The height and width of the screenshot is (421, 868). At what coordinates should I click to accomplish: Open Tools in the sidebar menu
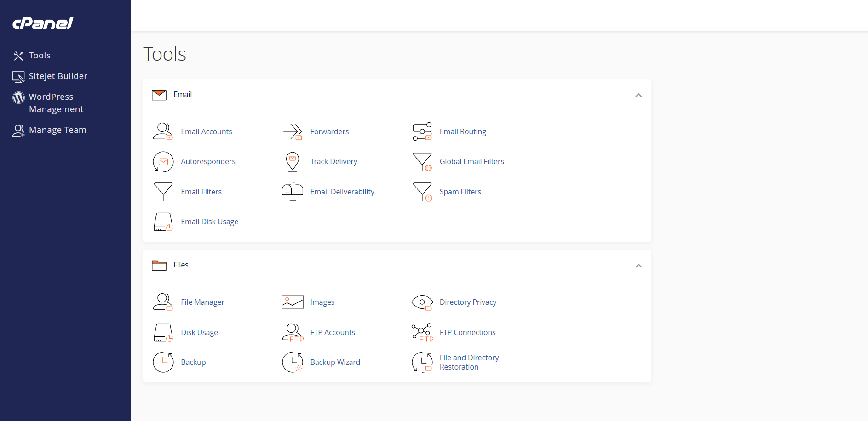pos(40,56)
